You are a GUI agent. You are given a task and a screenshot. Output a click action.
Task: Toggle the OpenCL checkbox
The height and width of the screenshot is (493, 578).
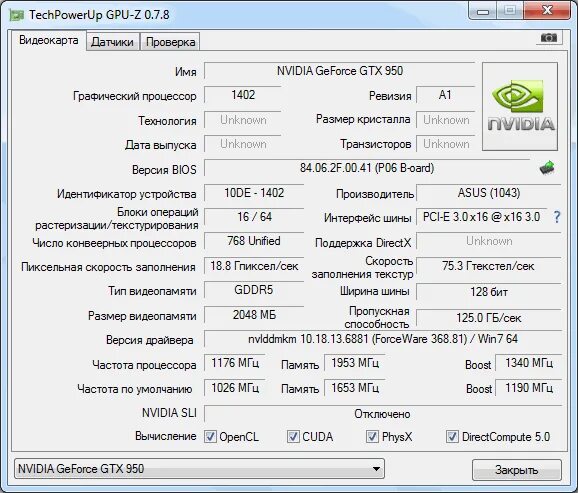tap(210, 437)
